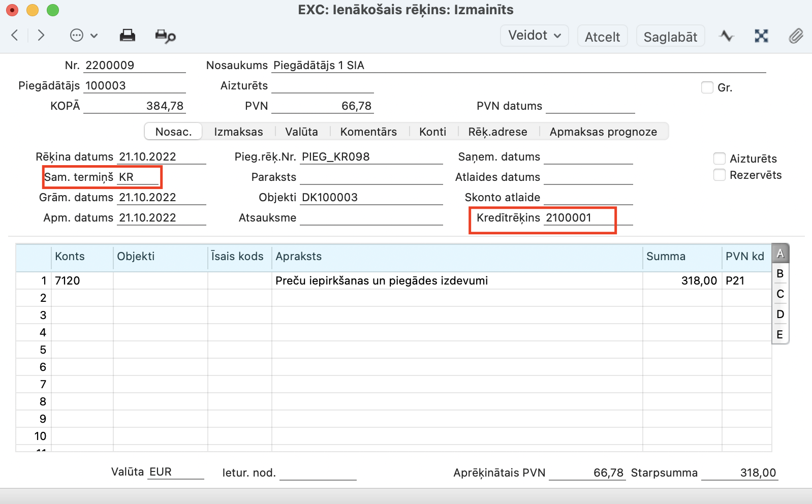Select the Konti tab
Viewport: 812px width, 504px height.
click(432, 132)
